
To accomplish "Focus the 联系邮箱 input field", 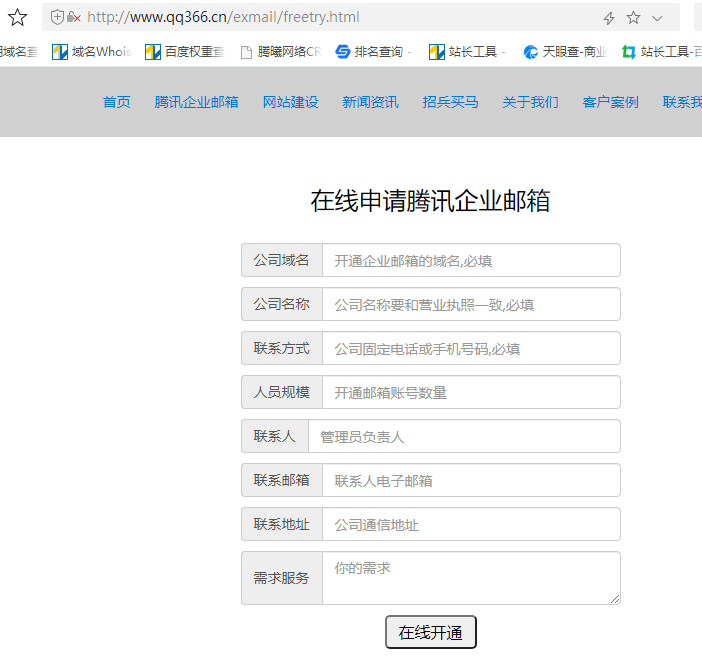I will [x=470, y=481].
